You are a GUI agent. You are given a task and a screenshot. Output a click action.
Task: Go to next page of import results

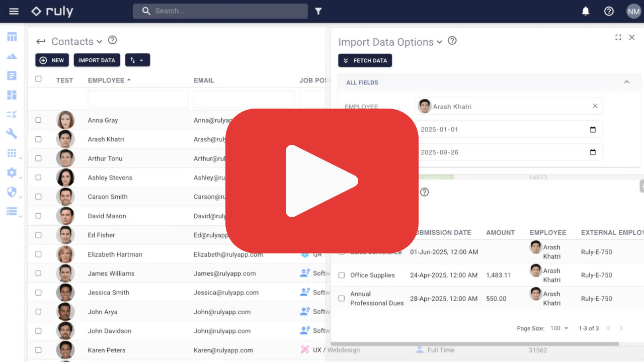click(x=621, y=328)
